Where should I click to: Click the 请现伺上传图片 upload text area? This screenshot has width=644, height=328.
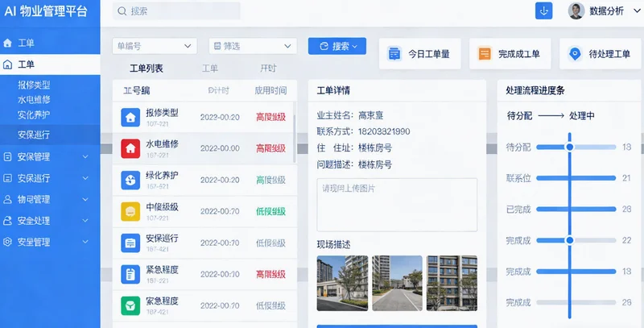397,205
